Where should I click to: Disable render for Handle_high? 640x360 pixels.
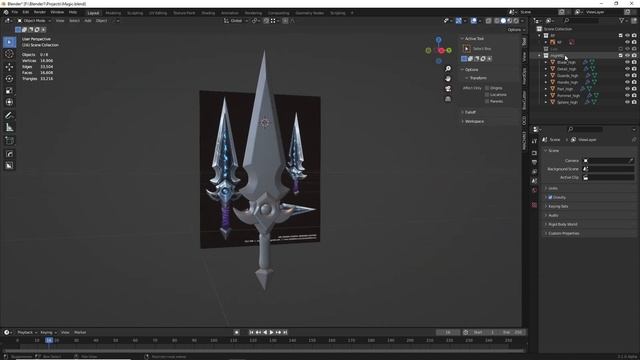[x=634, y=82]
